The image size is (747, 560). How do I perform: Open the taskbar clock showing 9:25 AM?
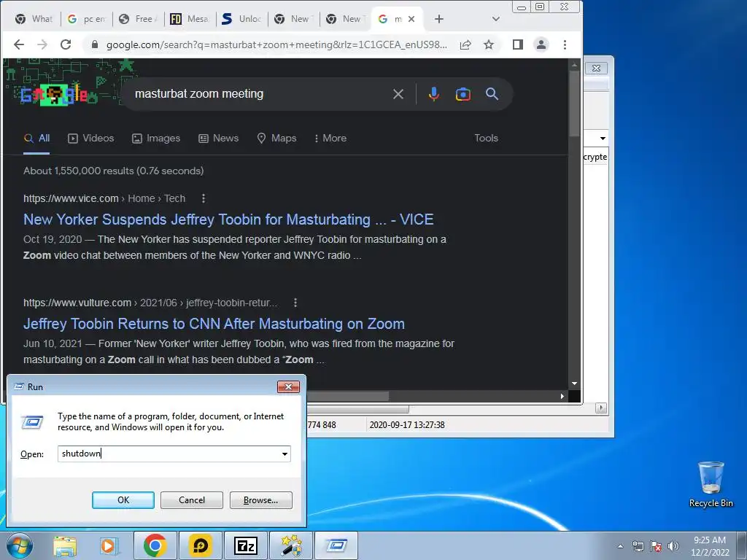pos(710,546)
